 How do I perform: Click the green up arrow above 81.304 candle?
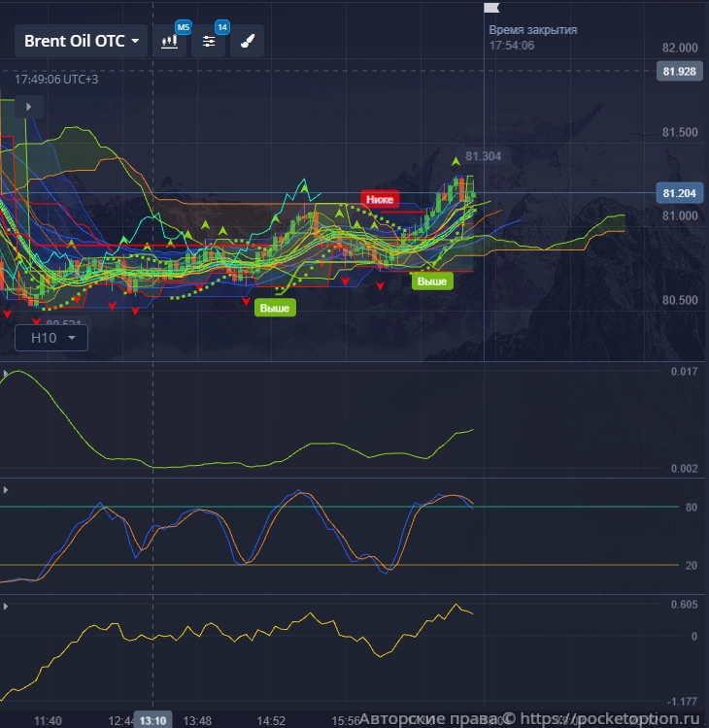coord(455,160)
